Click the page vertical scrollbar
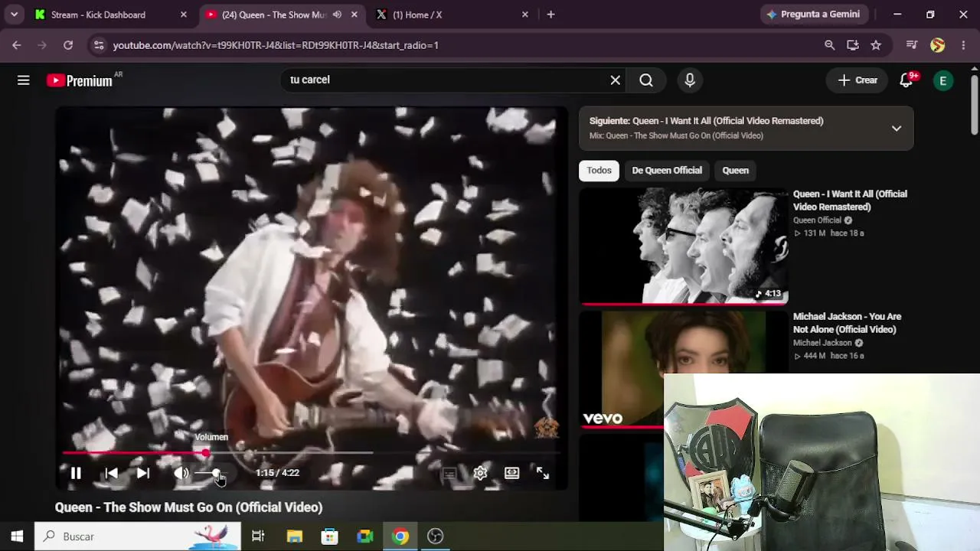 click(975, 104)
